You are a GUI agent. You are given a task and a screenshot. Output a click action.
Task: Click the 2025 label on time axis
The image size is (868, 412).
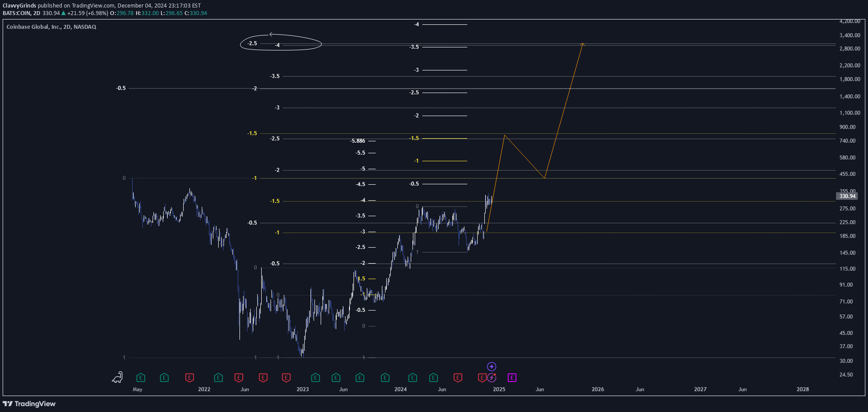tap(499, 389)
